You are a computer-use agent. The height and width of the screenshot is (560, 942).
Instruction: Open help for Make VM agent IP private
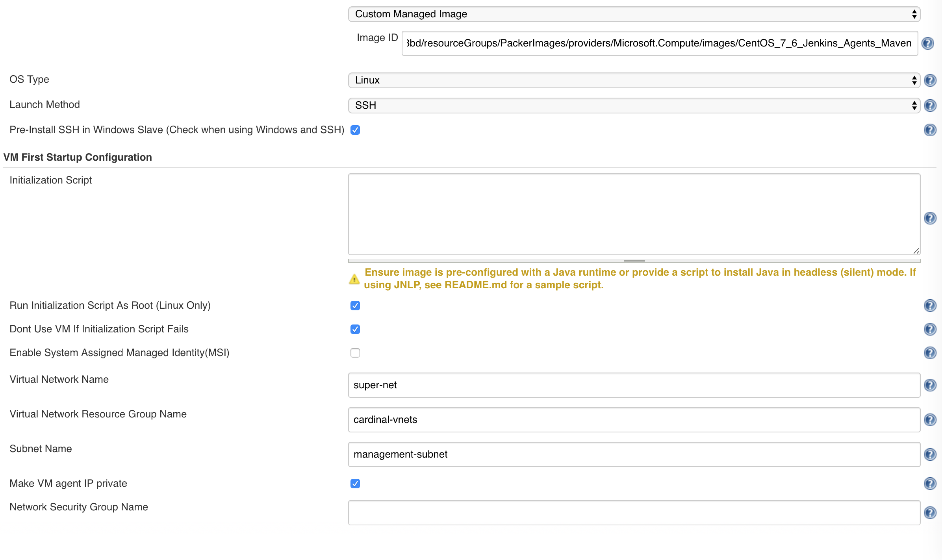[x=930, y=484]
